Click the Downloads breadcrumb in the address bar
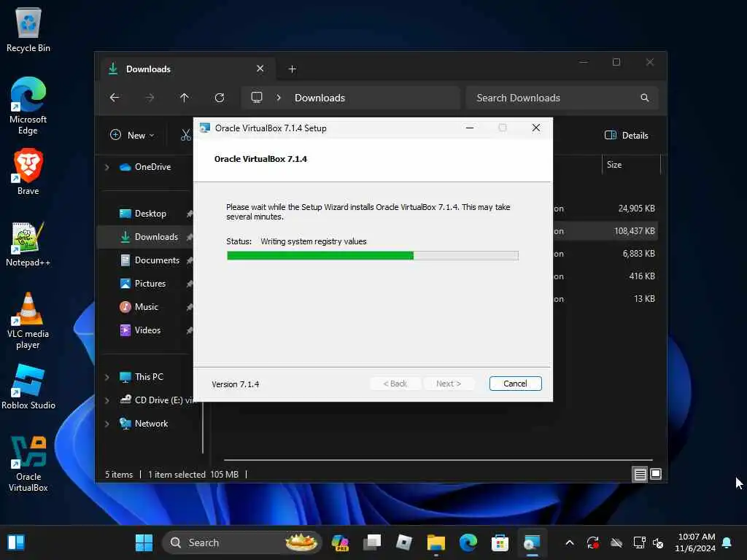This screenshot has width=747, height=560. pyautogui.click(x=320, y=98)
